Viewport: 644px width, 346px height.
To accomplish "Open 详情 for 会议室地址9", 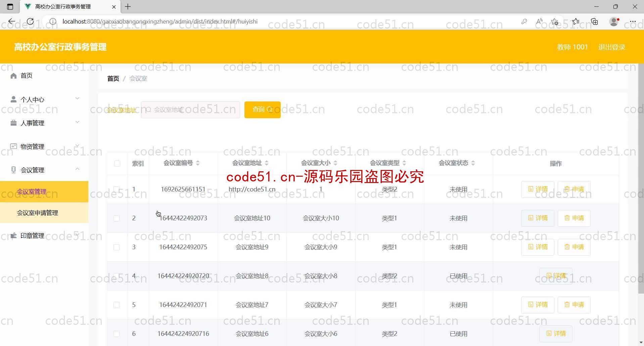I will click(538, 247).
